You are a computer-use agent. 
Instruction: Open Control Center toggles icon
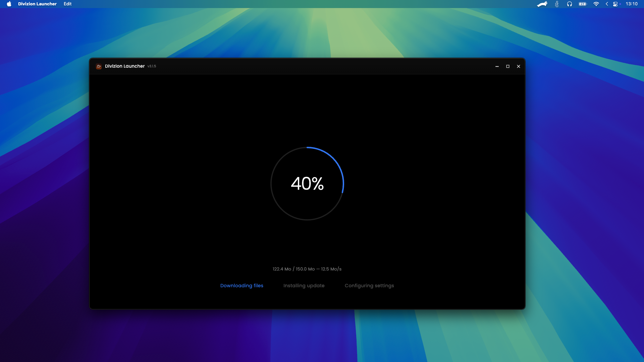point(615,4)
